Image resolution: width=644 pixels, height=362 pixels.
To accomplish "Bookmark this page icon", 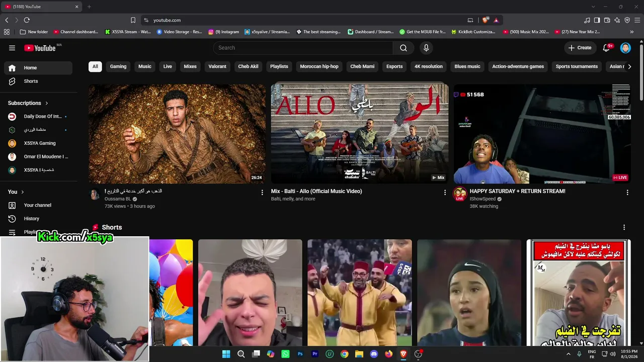I will 133,20.
